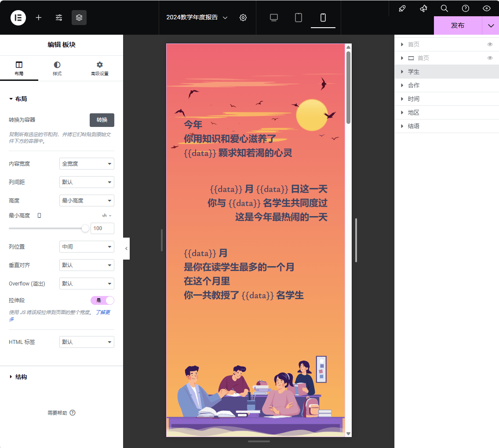The image size is (499, 448).
Task: Switch to tablet preview mode
Action: click(x=299, y=18)
